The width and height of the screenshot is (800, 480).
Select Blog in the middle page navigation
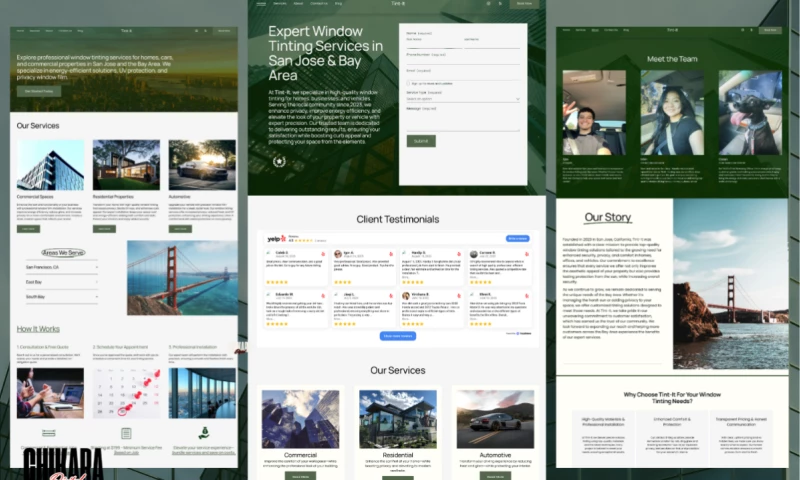338,4
